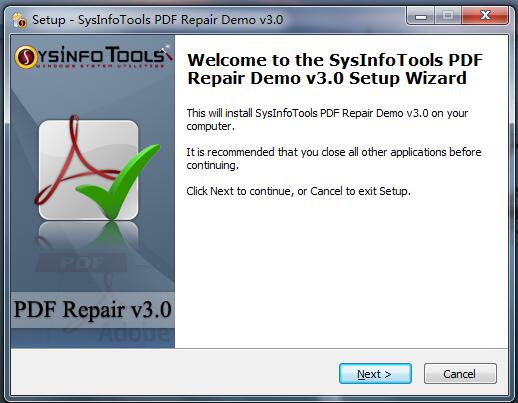Click the green checkmark graphic
Screen dimensions: 518x403
119,182
